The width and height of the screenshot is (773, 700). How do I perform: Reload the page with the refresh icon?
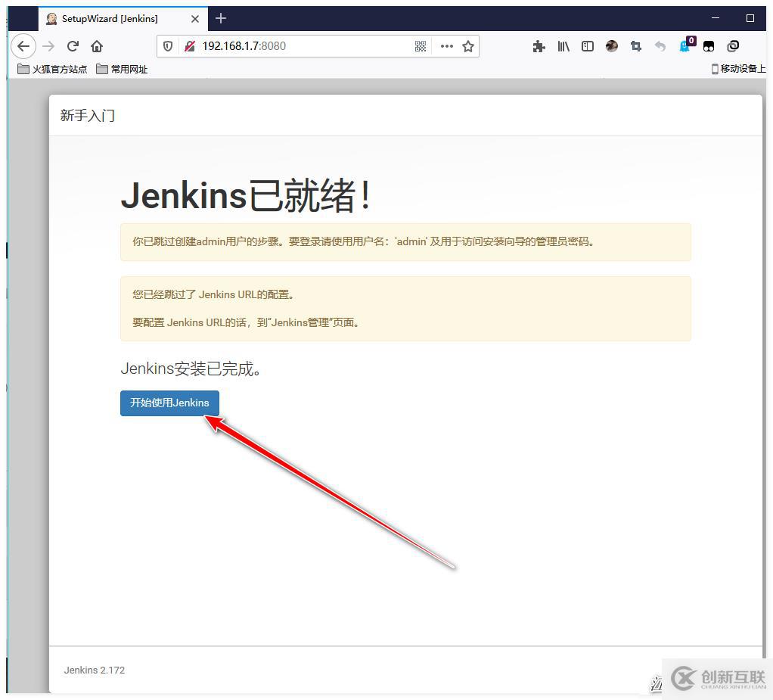tap(73, 46)
